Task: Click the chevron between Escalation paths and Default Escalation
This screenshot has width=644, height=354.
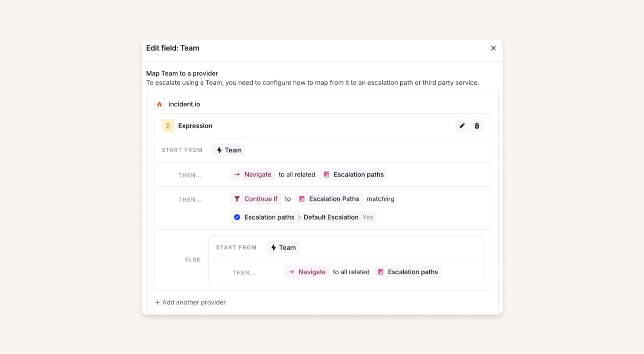Action: (299, 217)
